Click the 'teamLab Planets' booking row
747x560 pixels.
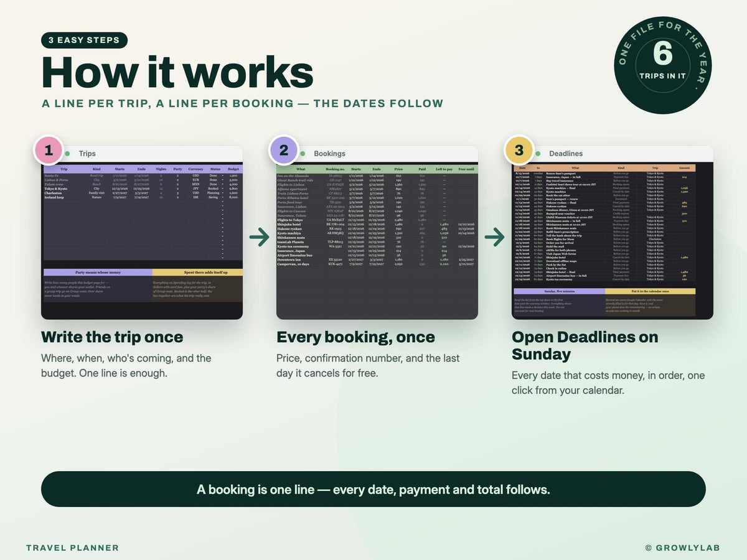377,241
